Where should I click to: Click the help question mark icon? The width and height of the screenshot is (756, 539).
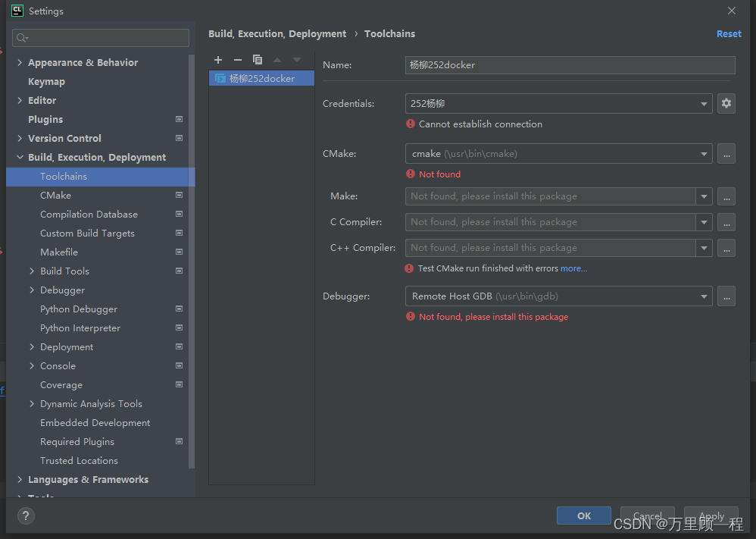point(25,516)
